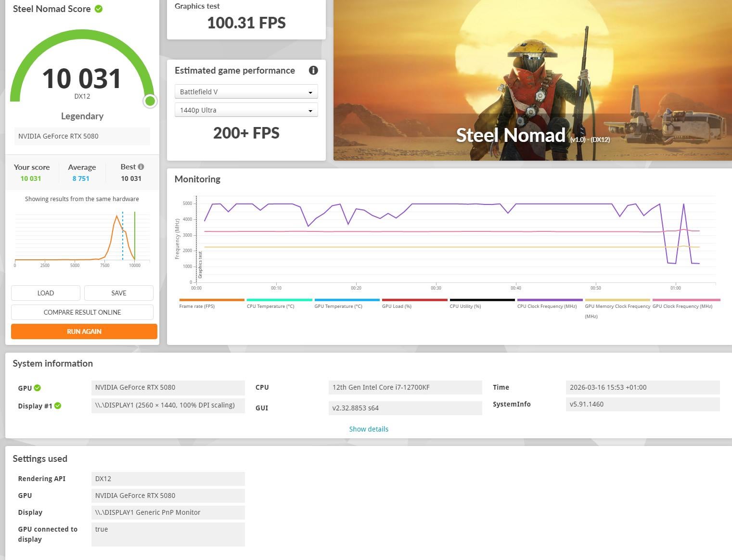Click the score distribution chart
This screenshot has height=560, width=732.
(82, 238)
